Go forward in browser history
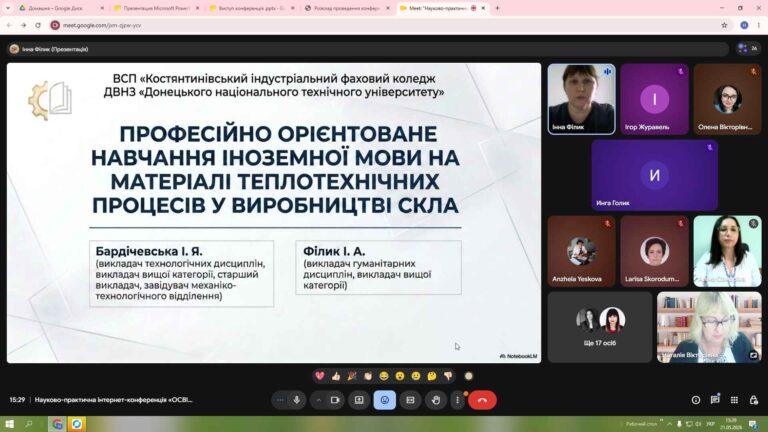The image size is (768, 432). [24, 25]
